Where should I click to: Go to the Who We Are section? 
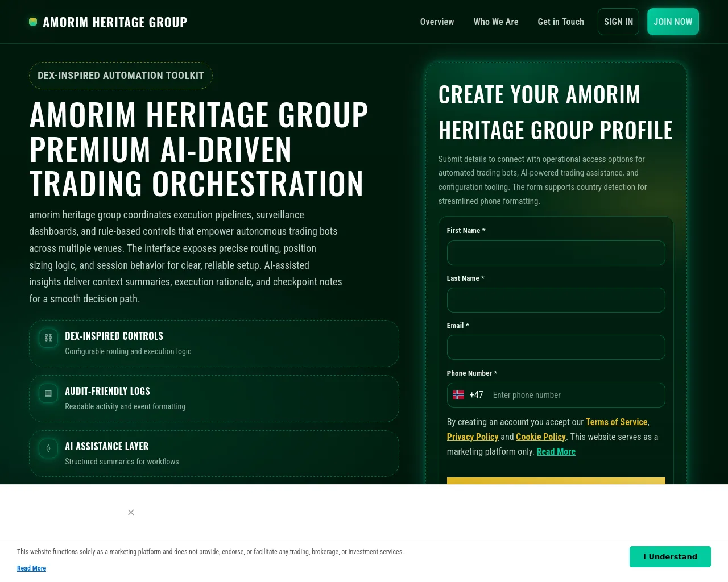tap(496, 22)
